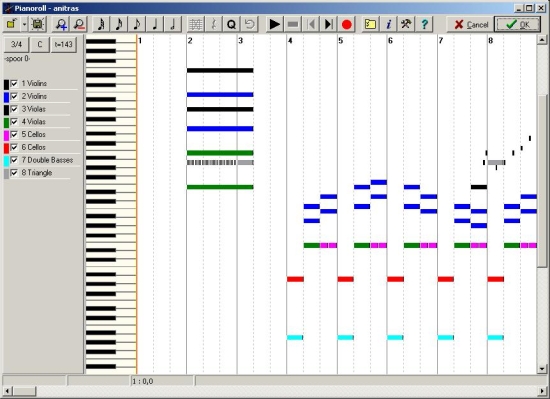Image resolution: width=550 pixels, height=399 pixels.
Task: Select the 8 Triangle track label
Action: (x=37, y=173)
